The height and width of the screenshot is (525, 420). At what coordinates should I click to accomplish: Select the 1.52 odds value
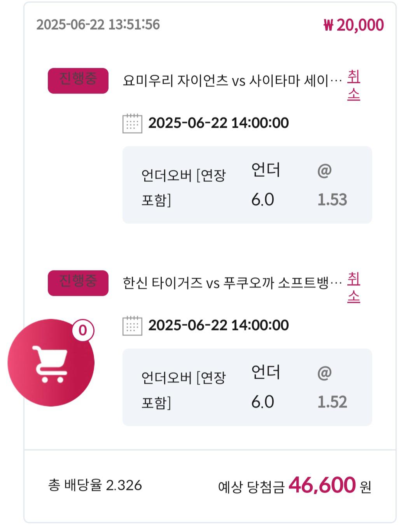pyautogui.click(x=332, y=402)
